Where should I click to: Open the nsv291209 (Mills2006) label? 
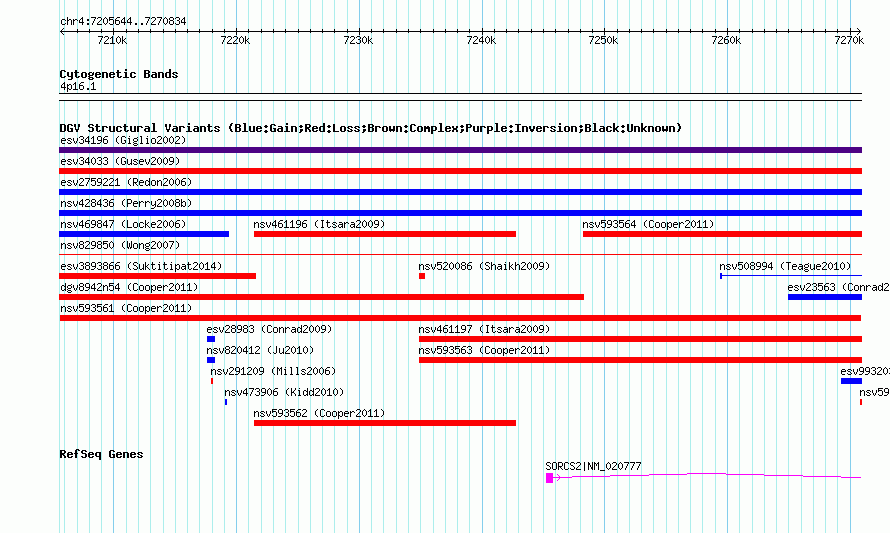(273, 371)
